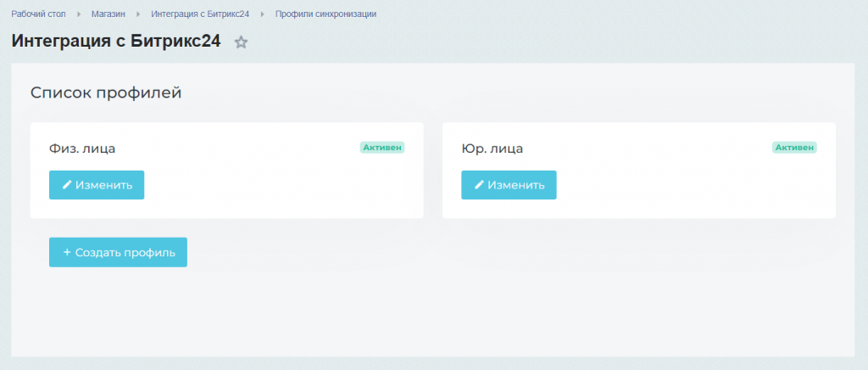The width and height of the screenshot is (868, 370).
Task: Select the 'Юр. лица' profile title
Action: pos(492,149)
